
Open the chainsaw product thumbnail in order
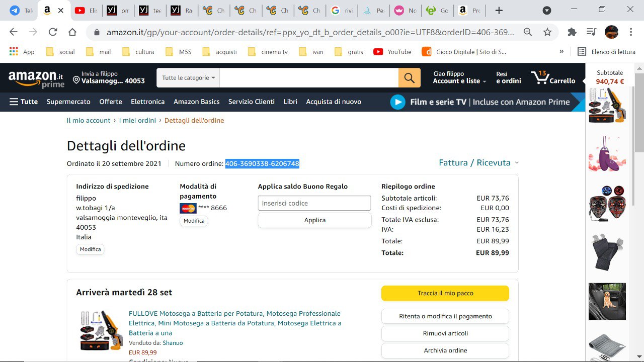coord(101,330)
